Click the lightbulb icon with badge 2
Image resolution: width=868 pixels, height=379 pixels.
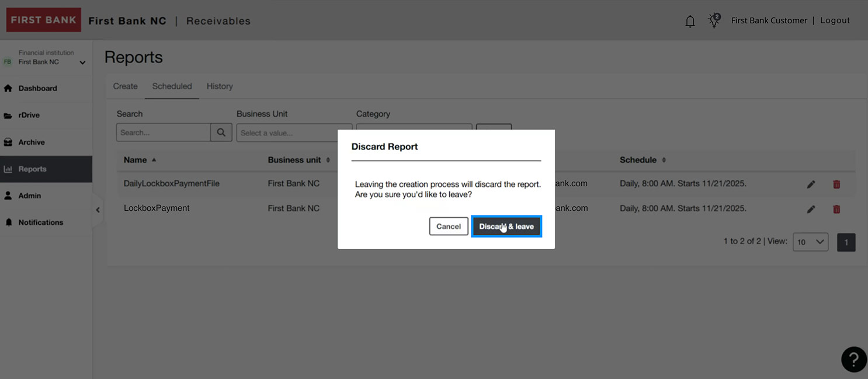point(714,20)
